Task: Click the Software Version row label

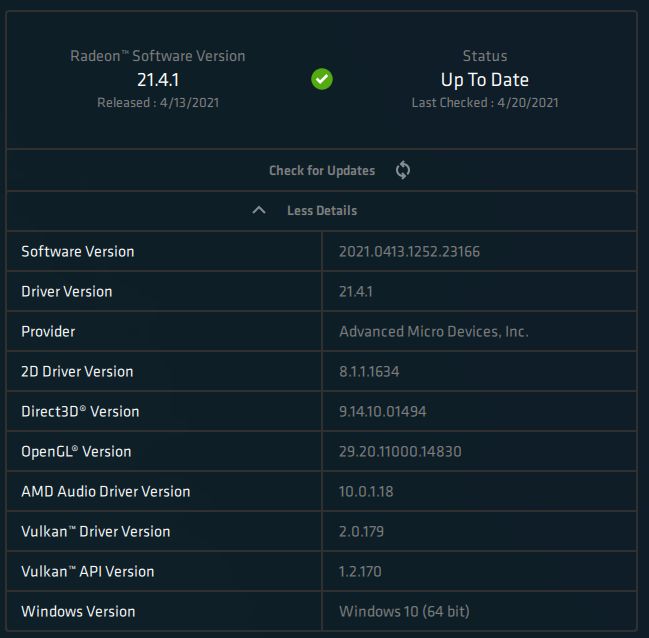Action: [x=78, y=251]
